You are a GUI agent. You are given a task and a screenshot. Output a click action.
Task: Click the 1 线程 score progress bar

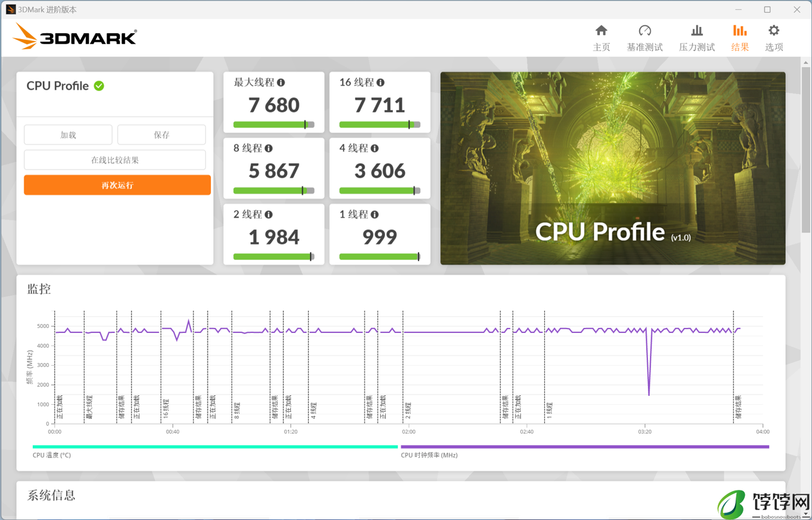[x=379, y=257]
